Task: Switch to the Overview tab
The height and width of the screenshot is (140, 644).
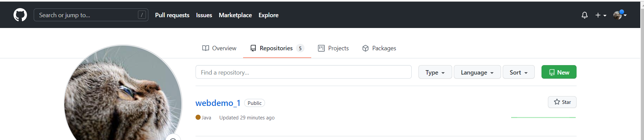Action: (219, 48)
